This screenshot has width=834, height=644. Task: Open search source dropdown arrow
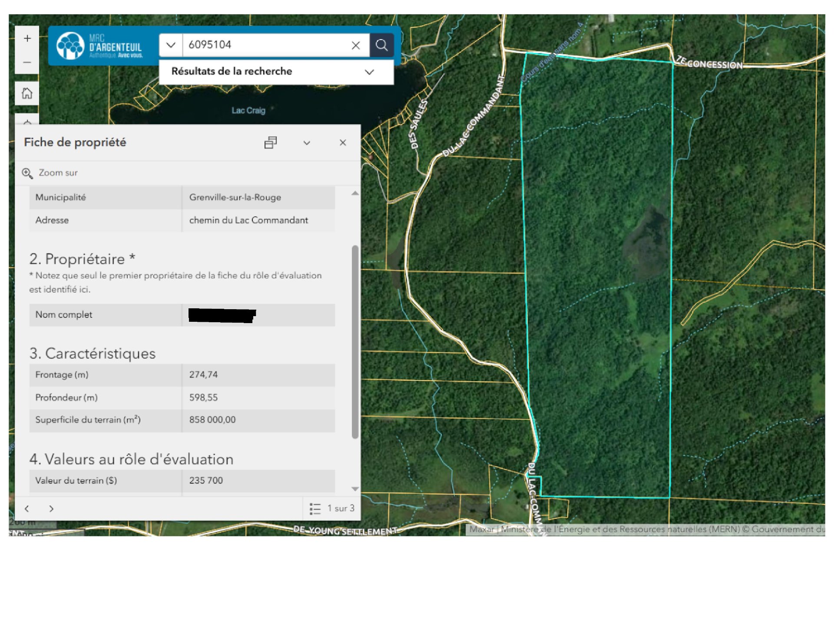171,45
